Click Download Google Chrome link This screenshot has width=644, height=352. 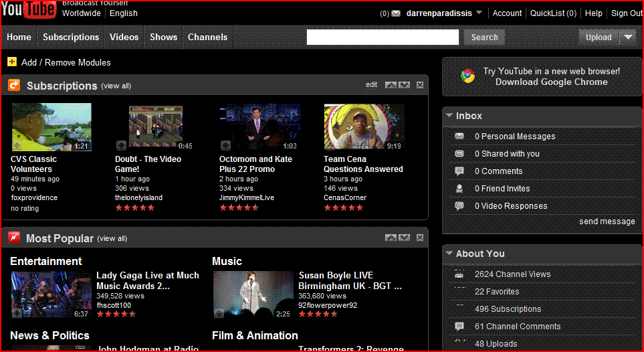click(x=552, y=82)
